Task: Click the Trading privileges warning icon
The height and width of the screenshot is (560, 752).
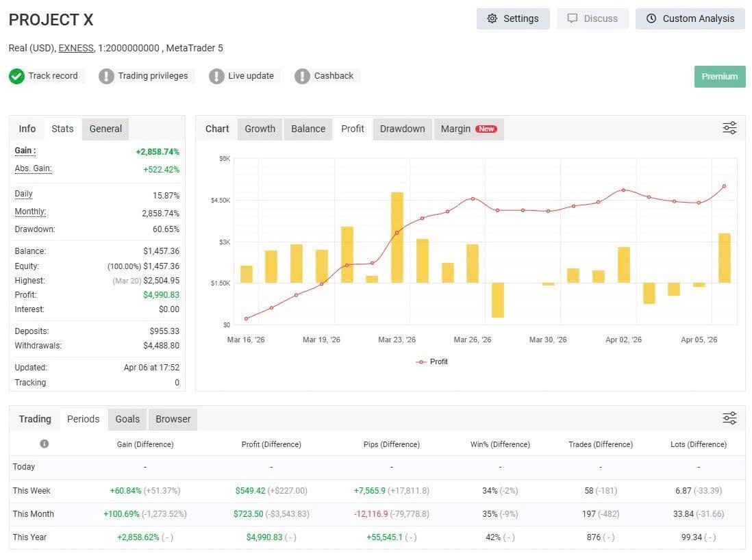Action: point(106,76)
